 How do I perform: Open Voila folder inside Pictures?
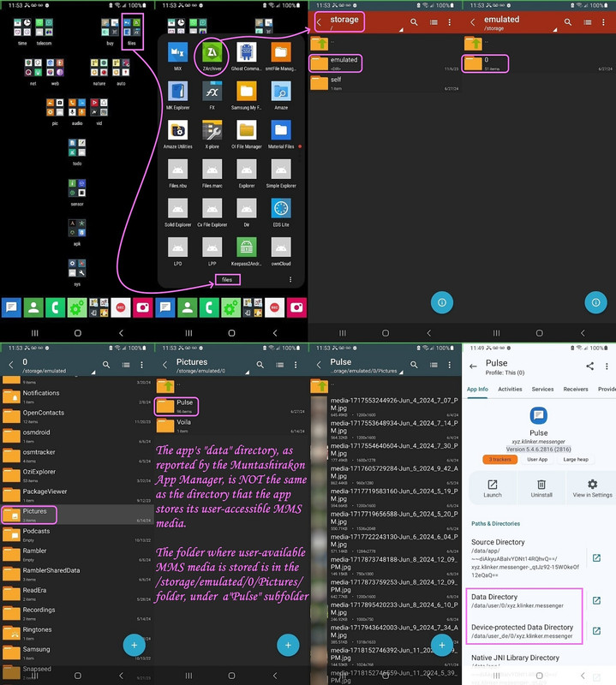(230, 426)
